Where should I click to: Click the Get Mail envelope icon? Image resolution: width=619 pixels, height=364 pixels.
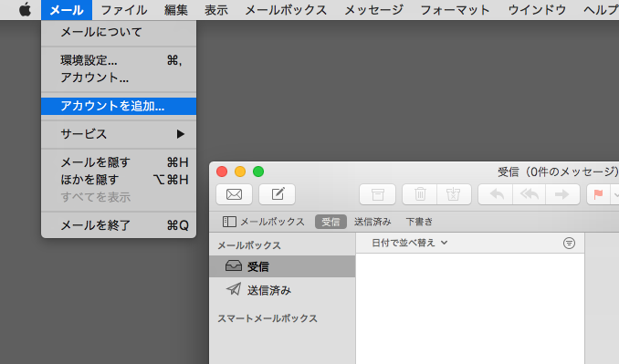(234, 194)
